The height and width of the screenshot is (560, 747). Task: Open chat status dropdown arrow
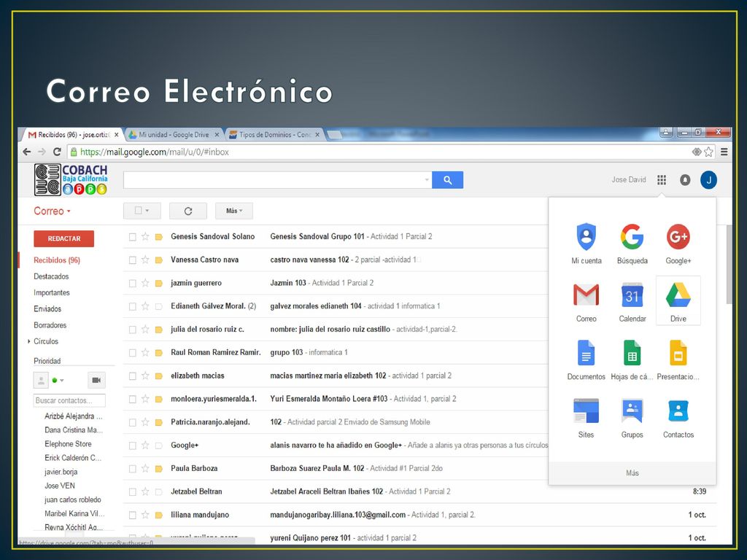coord(62,381)
